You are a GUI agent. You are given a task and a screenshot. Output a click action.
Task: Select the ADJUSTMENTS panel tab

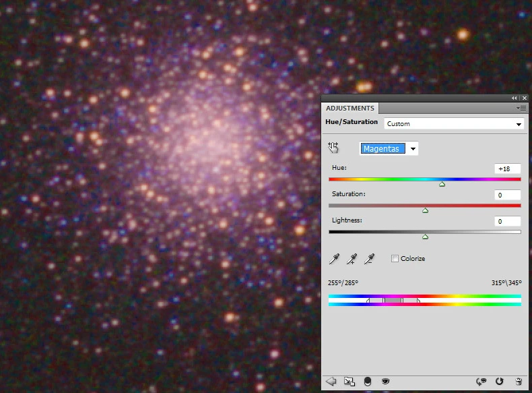click(x=350, y=108)
